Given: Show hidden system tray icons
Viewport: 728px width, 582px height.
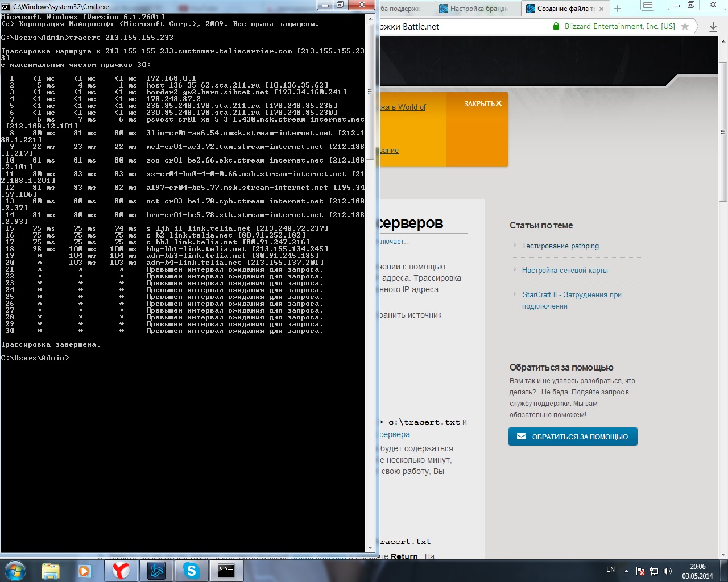Looking at the screenshot, I should coord(626,571).
